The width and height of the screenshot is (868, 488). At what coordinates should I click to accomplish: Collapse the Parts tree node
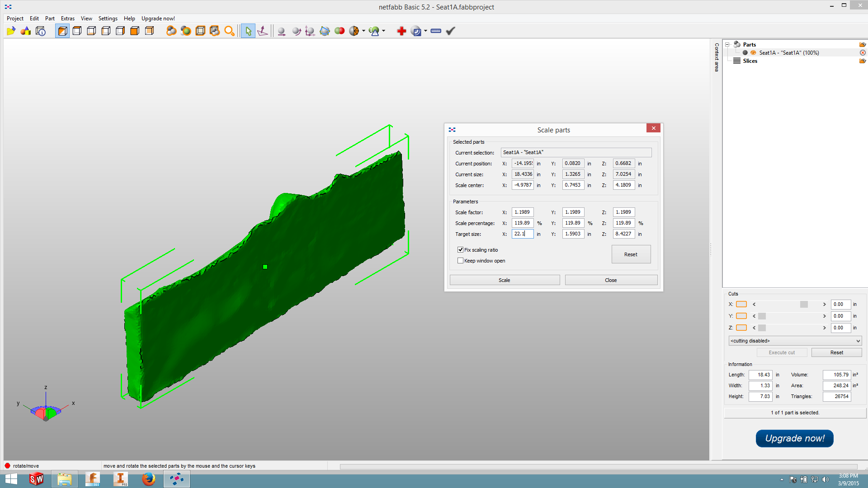[x=727, y=44]
